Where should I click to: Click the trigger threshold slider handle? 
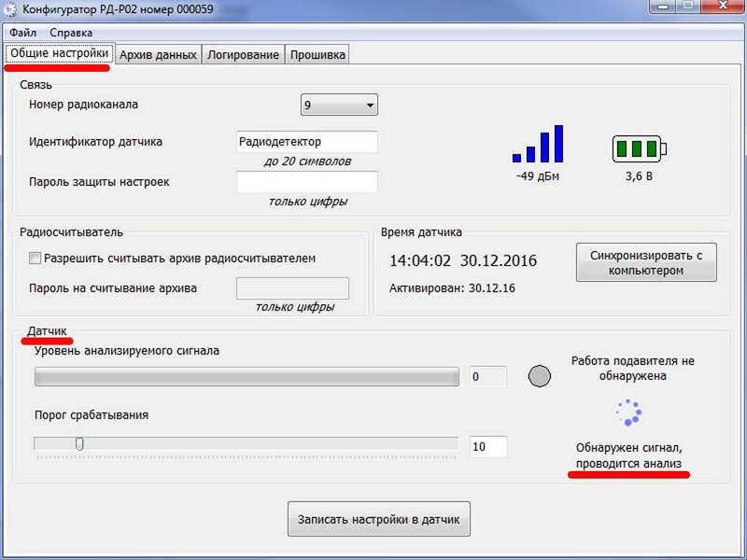pos(79,444)
